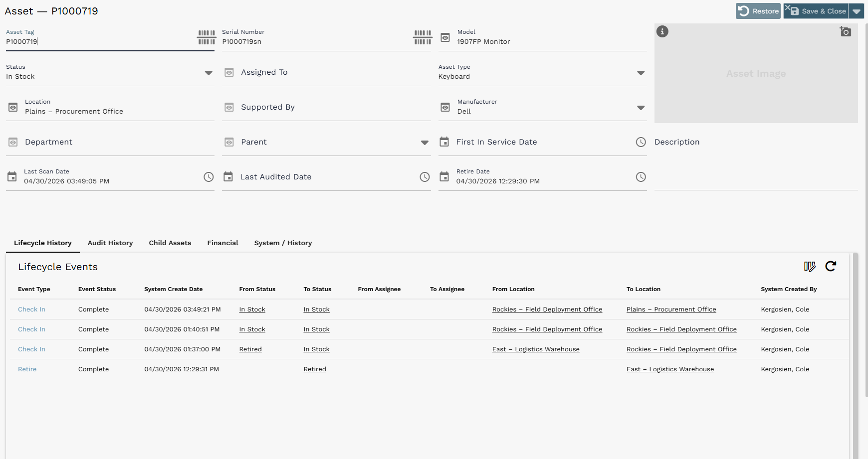The height and width of the screenshot is (459, 868).
Task: Open Last Audited Date clock icon
Action: [x=425, y=177]
